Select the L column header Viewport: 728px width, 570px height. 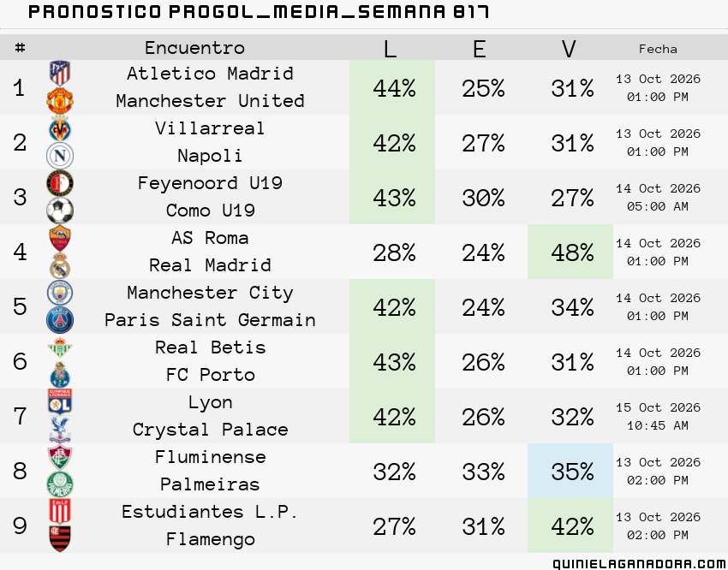click(390, 48)
